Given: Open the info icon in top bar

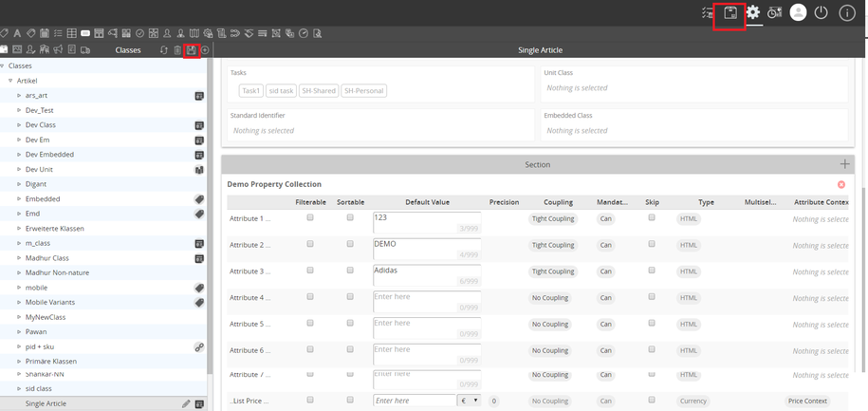Looking at the screenshot, I should [x=847, y=13].
